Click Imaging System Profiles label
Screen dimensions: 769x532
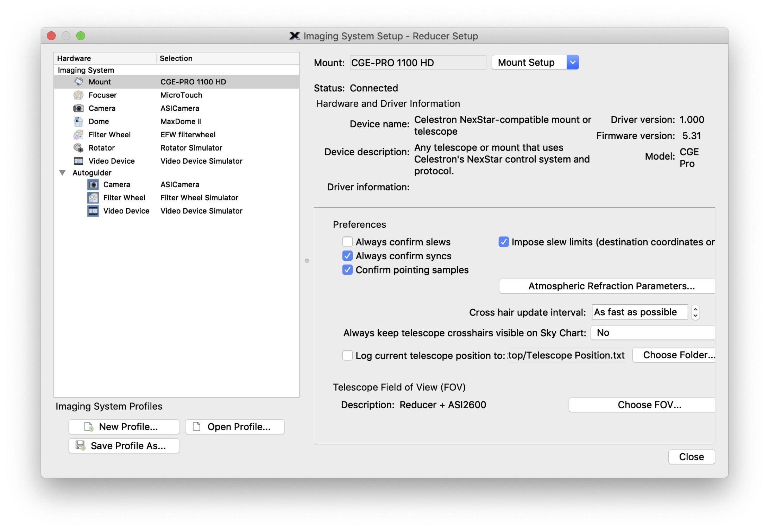tap(109, 406)
